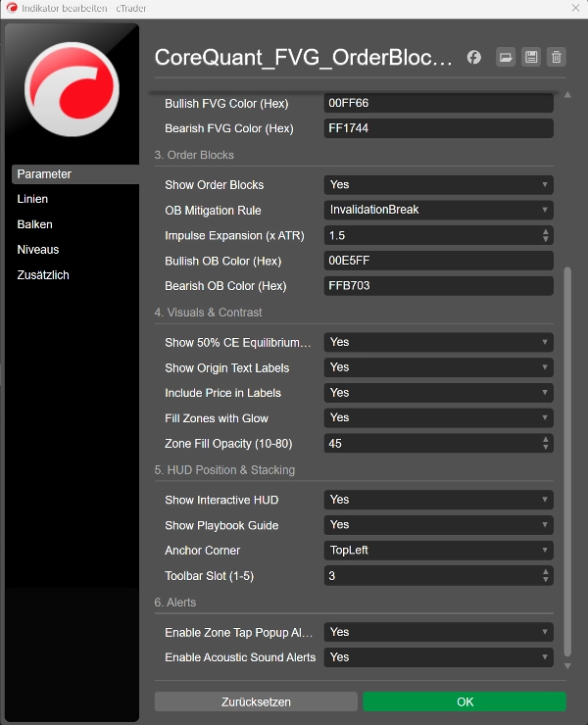Close the Indikator bearbeiten dialog
Viewport: 588px width, 725px height.
coord(575,8)
